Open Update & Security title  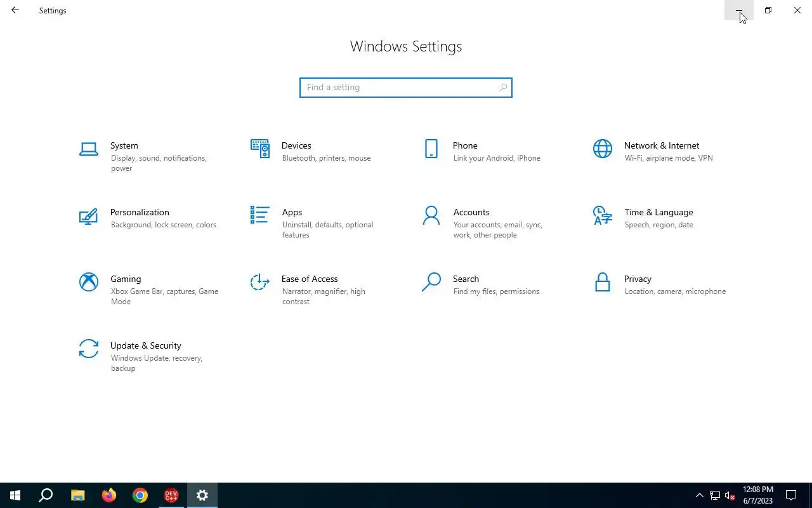(x=146, y=345)
